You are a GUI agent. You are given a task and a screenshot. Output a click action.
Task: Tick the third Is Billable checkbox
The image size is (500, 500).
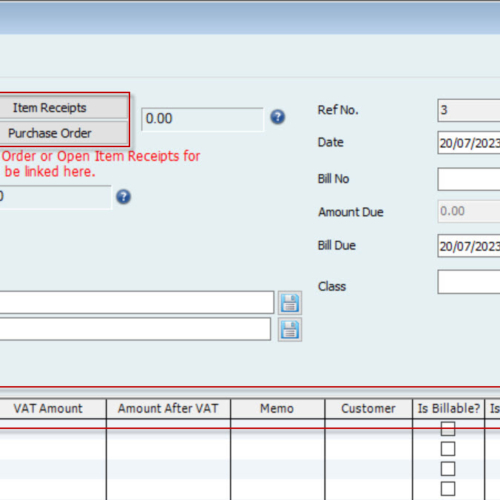click(448, 469)
